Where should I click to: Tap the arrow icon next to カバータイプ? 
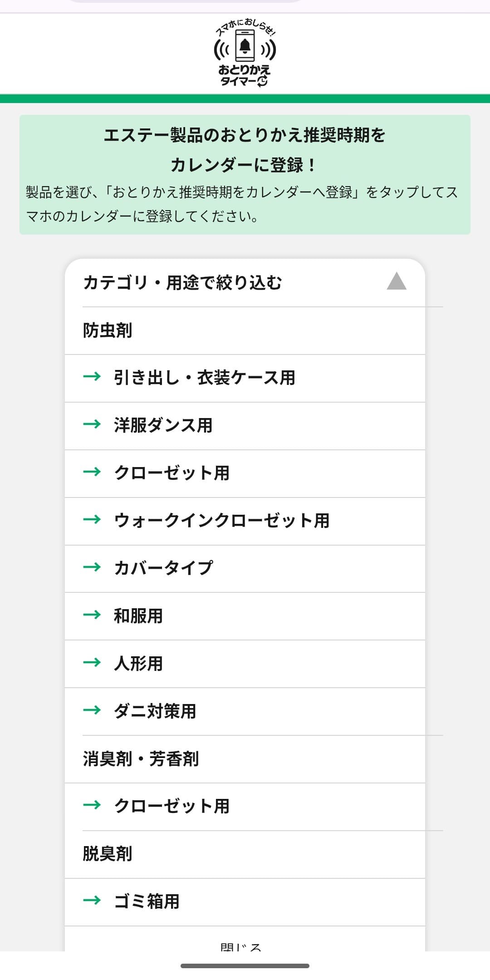[92, 567]
